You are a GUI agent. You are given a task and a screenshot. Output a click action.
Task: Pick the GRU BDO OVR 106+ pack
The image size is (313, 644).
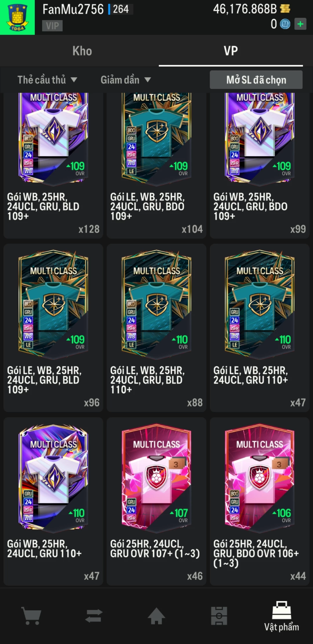click(x=260, y=502)
